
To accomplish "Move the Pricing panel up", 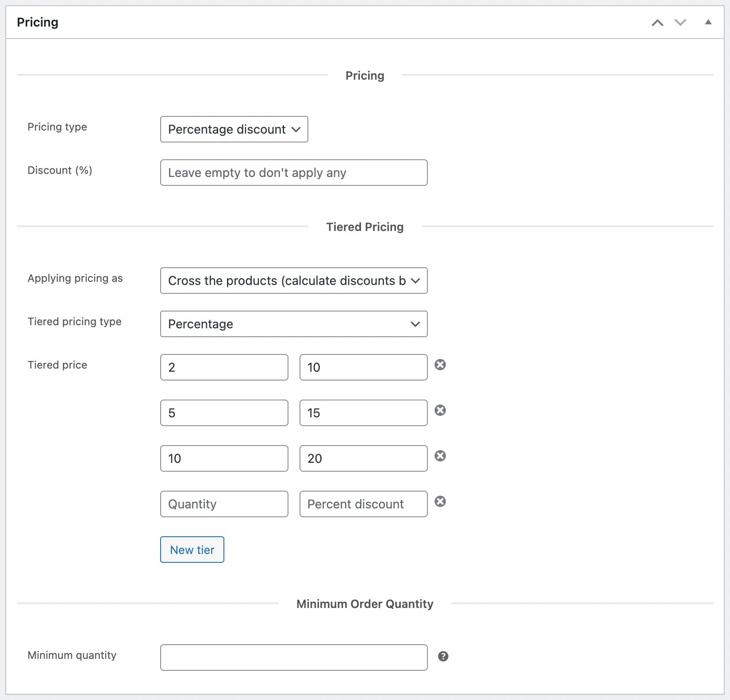I will coord(658,22).
